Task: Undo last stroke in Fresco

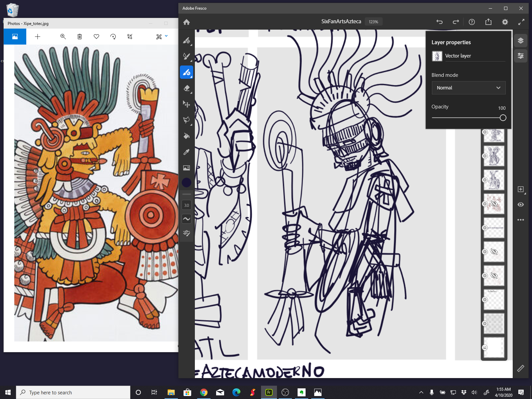Action: click(440, 22)
